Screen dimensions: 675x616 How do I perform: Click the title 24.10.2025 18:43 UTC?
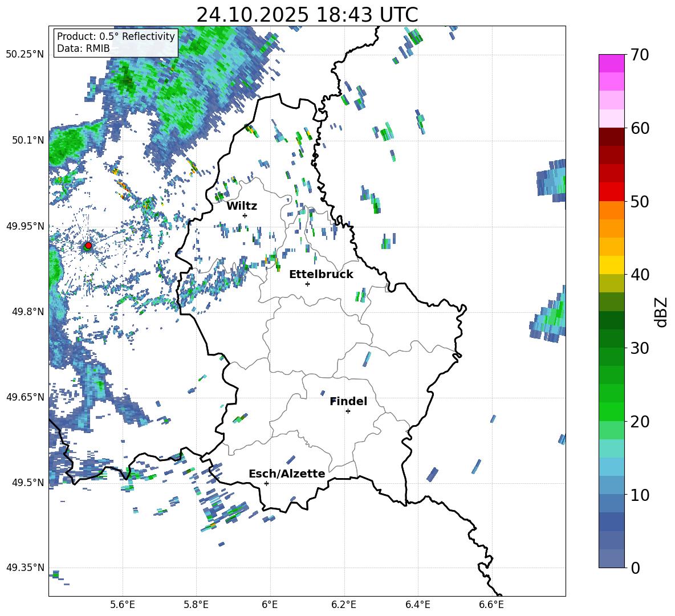pos(307,15)
